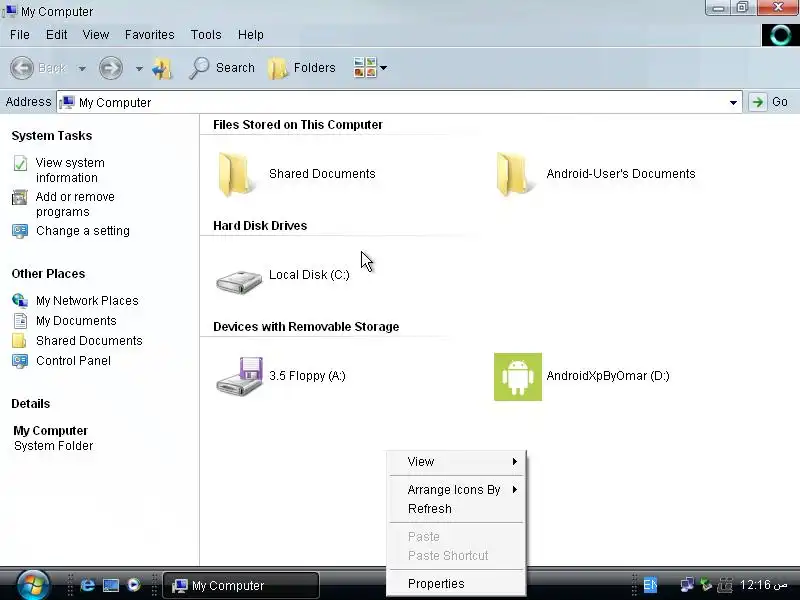Screen dimensions: 800x600
Task: Select the 3.5 Floppy (A:) icon
Action: 239,377
